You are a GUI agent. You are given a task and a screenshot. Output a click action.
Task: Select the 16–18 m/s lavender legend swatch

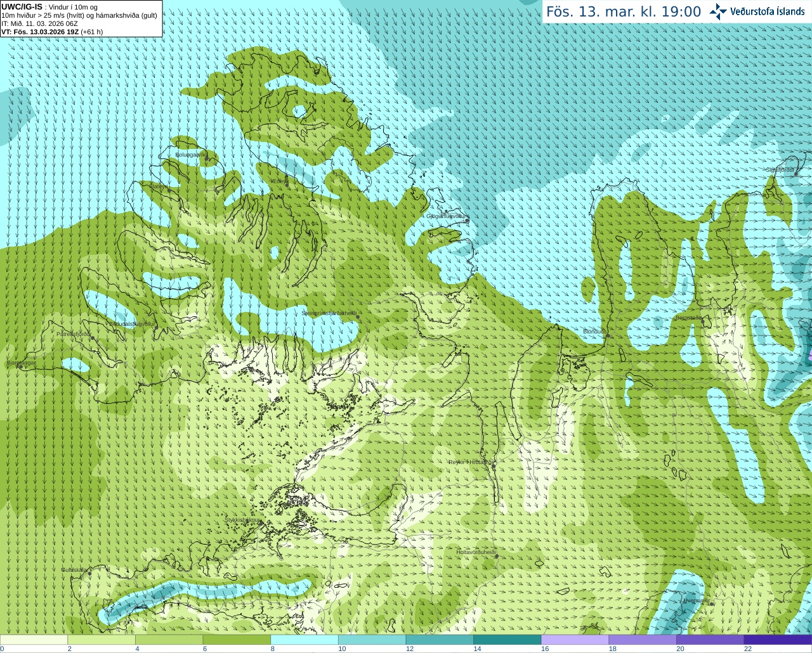pos(575,640)
